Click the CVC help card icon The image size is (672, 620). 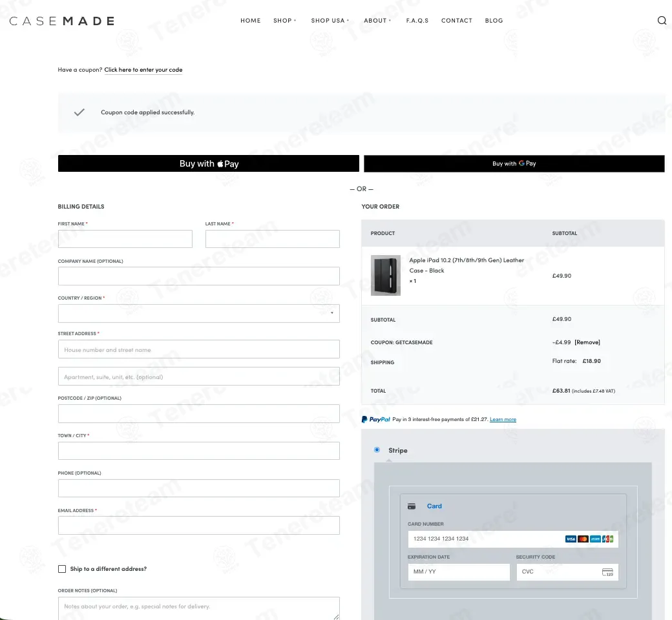click(607, 572)
